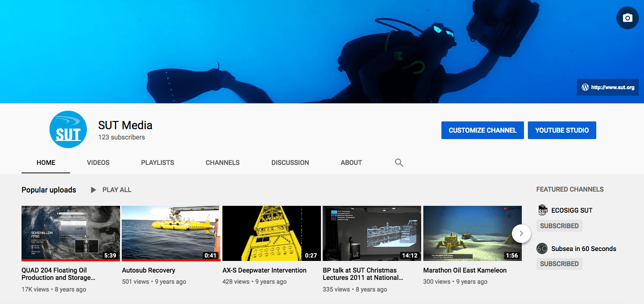Click the ECOSIGG SUT channel avatar
Image resolution: width=644 pixels, height=304 pixels.
(x=543, y=210)
